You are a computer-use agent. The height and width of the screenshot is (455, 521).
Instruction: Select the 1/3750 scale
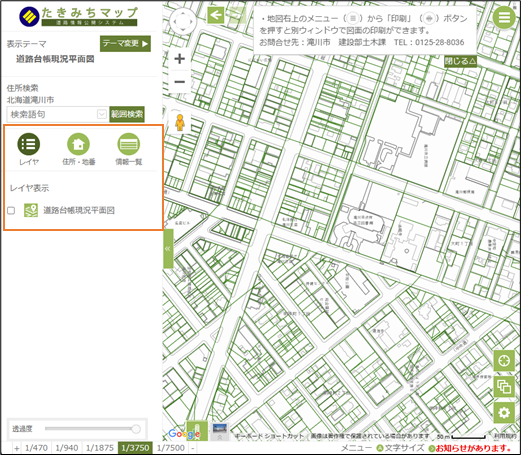(135, 448)
